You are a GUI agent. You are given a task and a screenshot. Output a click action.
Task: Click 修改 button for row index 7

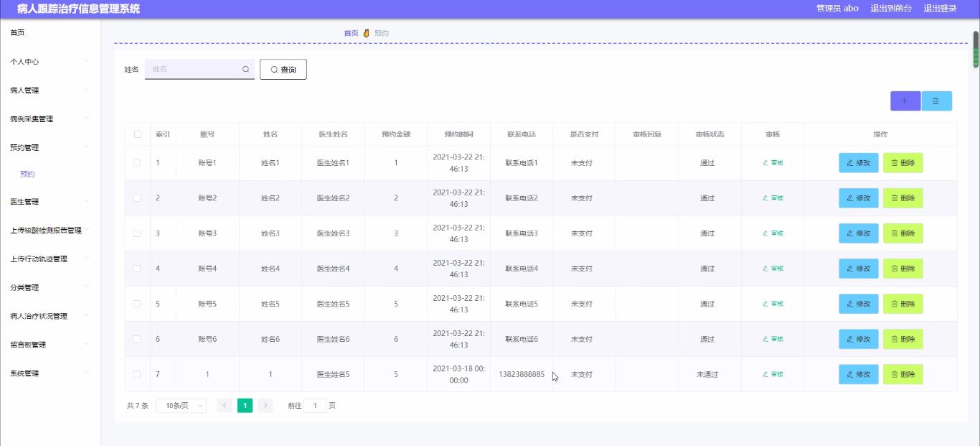(x=859, y=374)
